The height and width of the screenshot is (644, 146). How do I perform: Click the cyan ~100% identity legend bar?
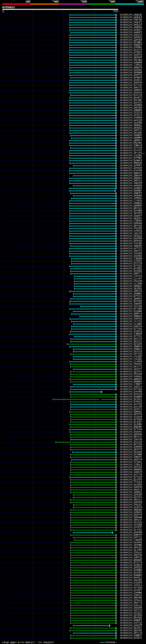[130, 4]
